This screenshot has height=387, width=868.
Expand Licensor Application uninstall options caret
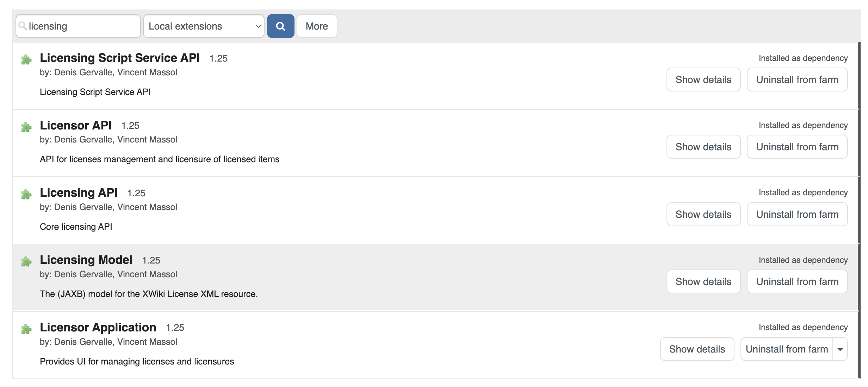[x=840, y=349]
